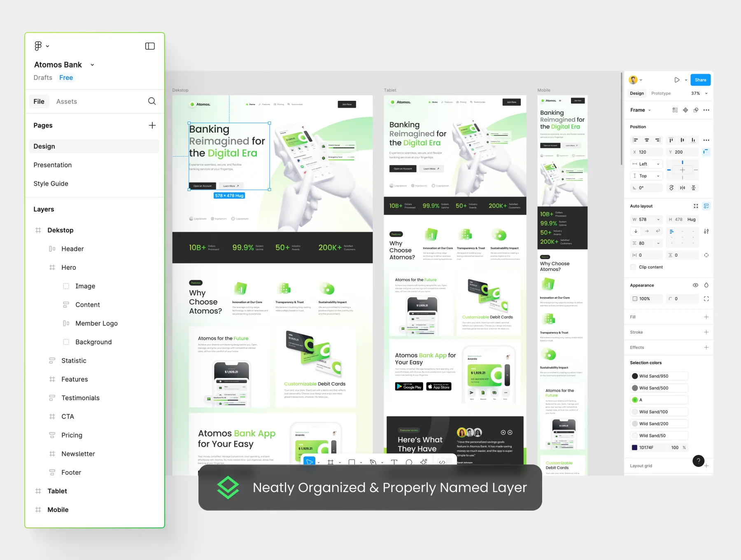Open the Figma main menu logo
This screenshot has height=560, width=741.
pyautogui.click(x=38, y=46)
